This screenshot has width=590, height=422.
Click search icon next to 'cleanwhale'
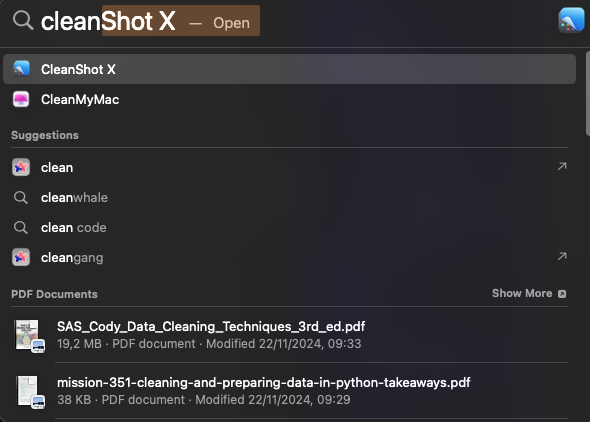click(x=21, y=197)
